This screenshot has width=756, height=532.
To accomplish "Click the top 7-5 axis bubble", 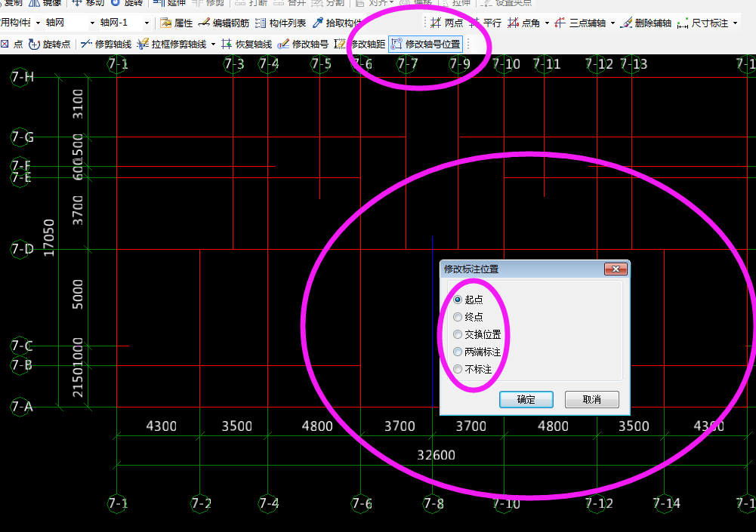I will point(321,64).
